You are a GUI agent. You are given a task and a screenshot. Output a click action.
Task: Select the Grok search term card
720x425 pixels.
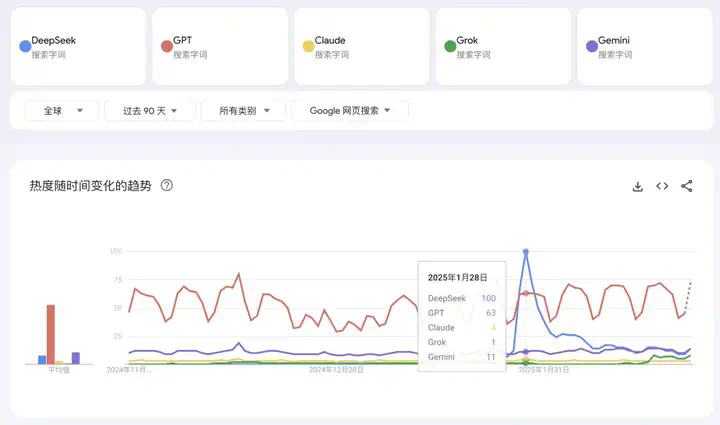point(503,46)
